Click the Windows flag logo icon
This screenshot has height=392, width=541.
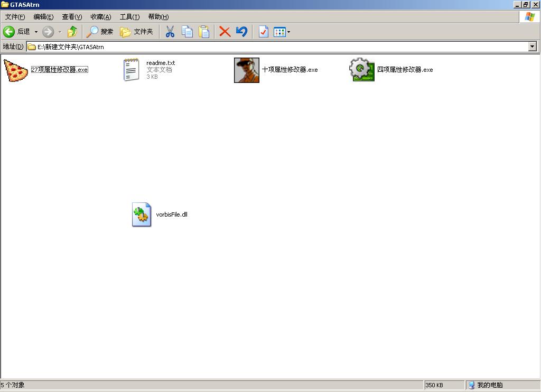(529, 16)
